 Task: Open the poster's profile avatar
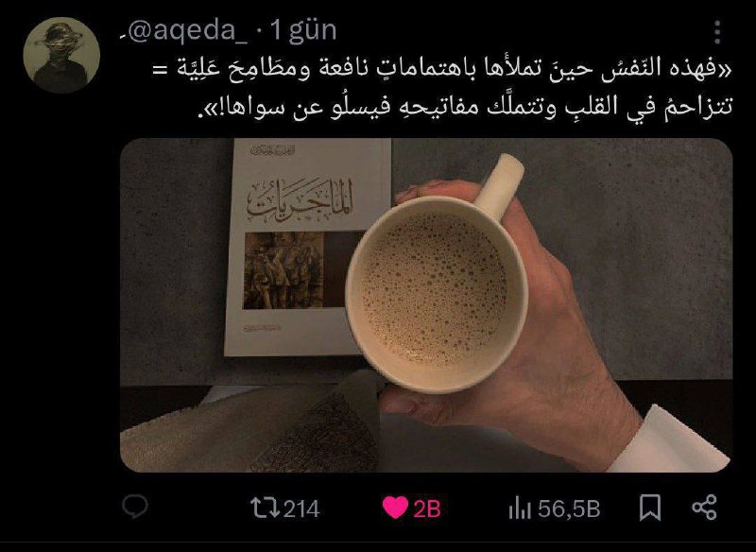click(61, 55)
